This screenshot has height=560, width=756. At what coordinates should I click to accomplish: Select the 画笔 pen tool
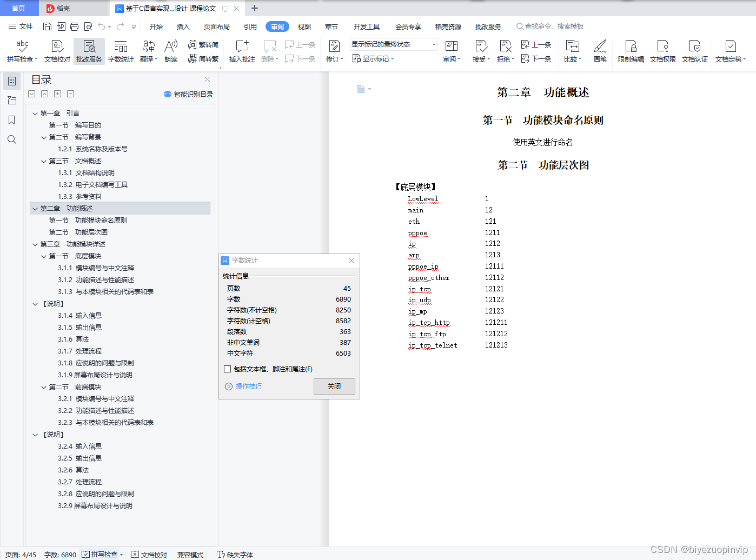click(600, 51)
